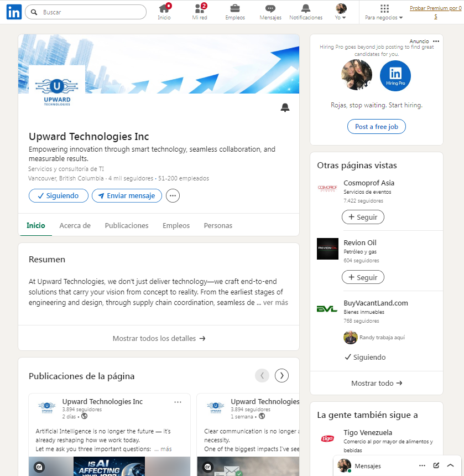This screenshot has width=464, height=476.
Task: Open Upward Technologies Inc name on first post
Action: click(102, 402)
